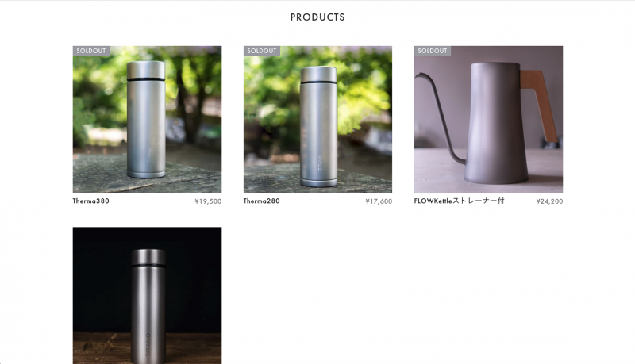
Task: Click the SOLDOUT badge on Therma280
Action: (x=262, y=51)
